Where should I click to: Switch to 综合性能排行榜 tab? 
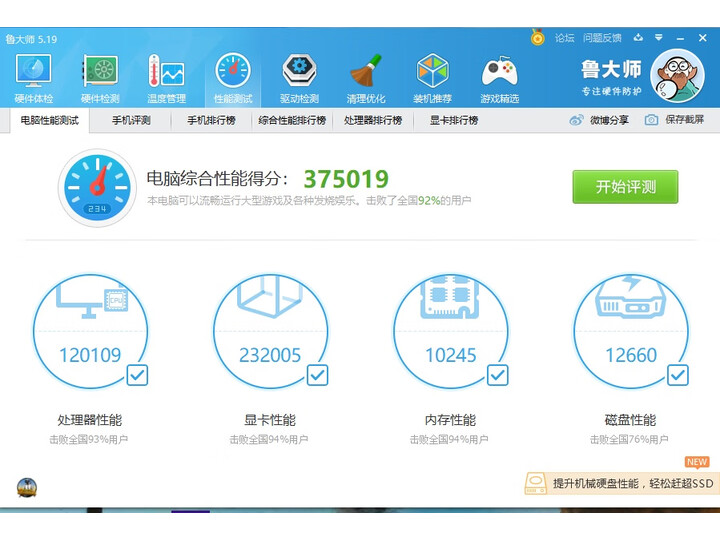pyautogui.click(x=292, y=120)
